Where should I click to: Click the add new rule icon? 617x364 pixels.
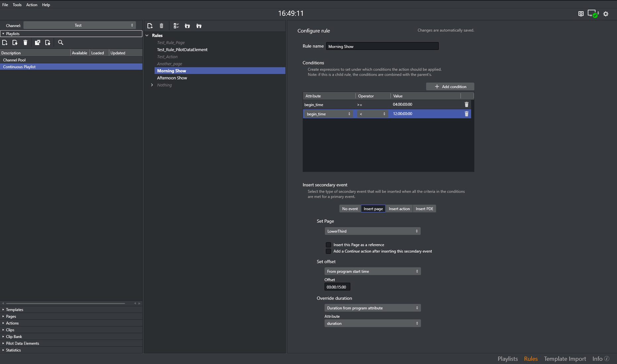click(150, 26)
